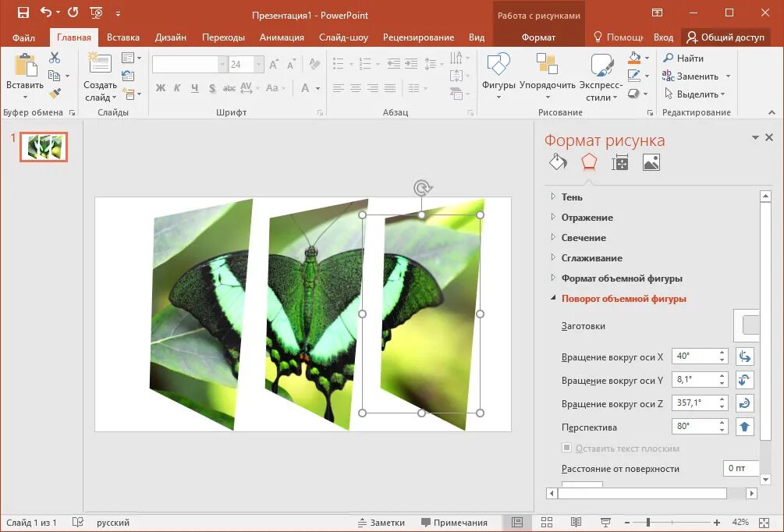Toggle text shadow S formatting
Image resolution: width=784 pixels, height=532 pixels.
[x=212, y=88]
